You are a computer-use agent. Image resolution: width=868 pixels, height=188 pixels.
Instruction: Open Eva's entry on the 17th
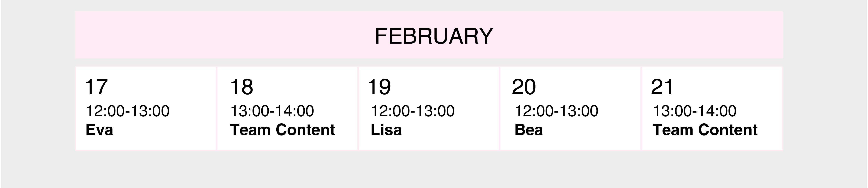99,130
